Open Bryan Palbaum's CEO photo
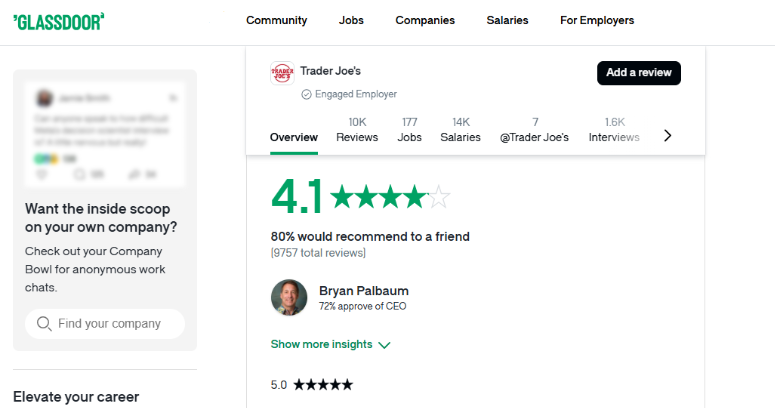 click(289, 297)
